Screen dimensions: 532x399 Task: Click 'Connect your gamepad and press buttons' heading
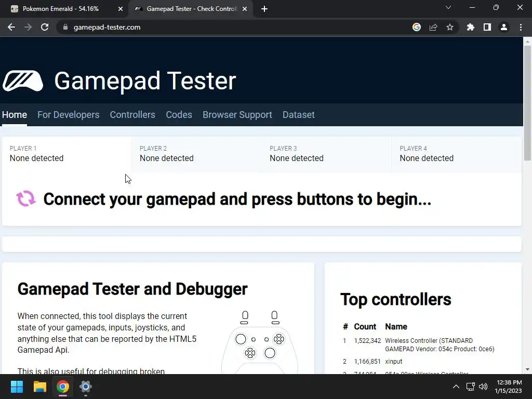(x=237, y=199)
